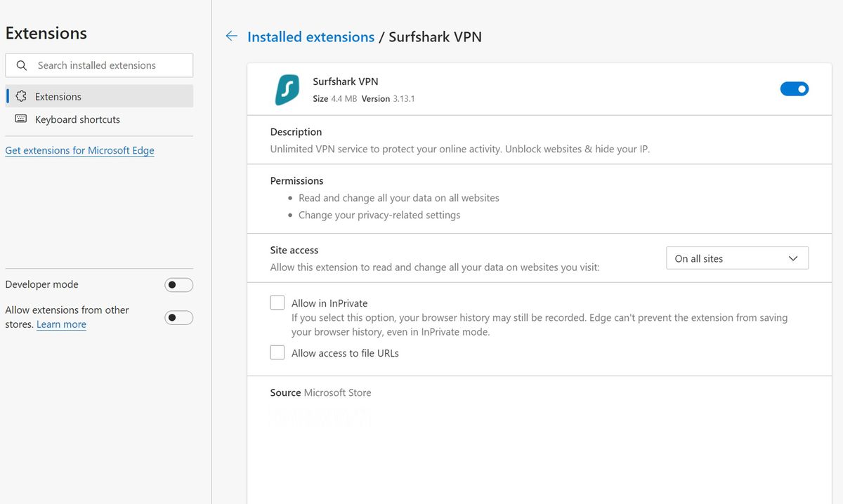Click the Source Microsoft Store text

320,392
